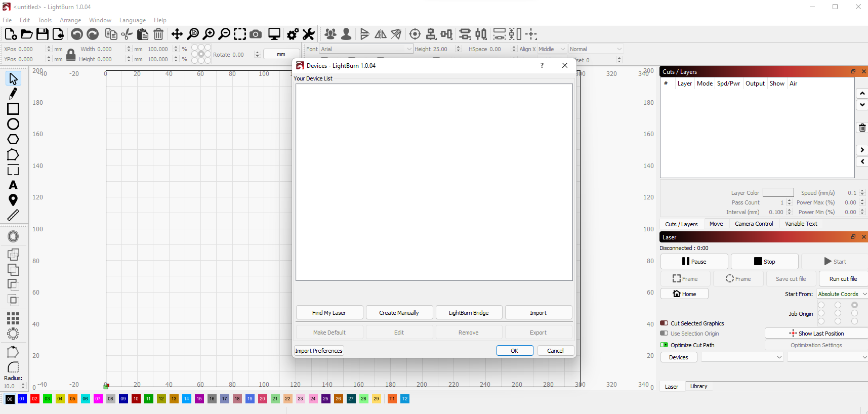868x414 pixels.
Task: Click the Circular Array tool icon
Action: [x=13, y=334]
